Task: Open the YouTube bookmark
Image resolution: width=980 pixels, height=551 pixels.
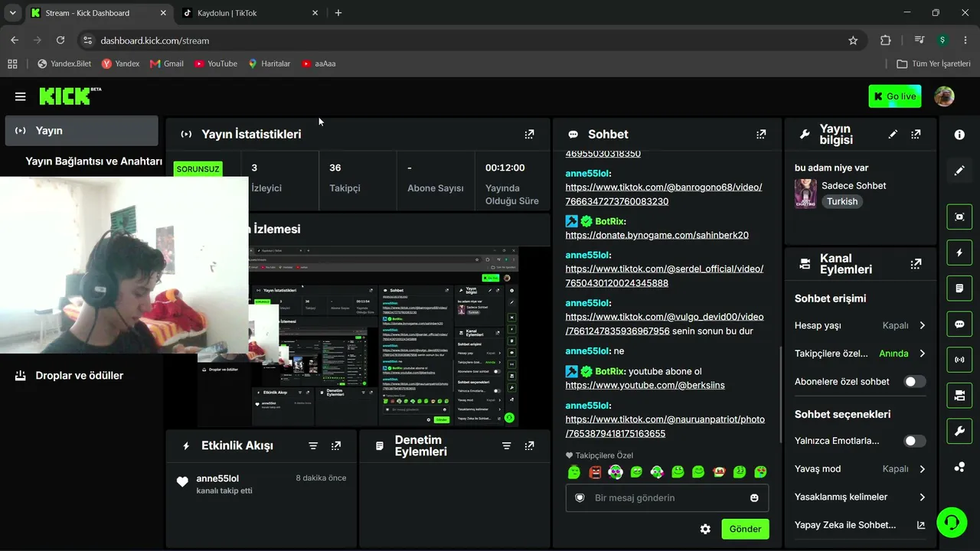Action: (x=216, y=64)
